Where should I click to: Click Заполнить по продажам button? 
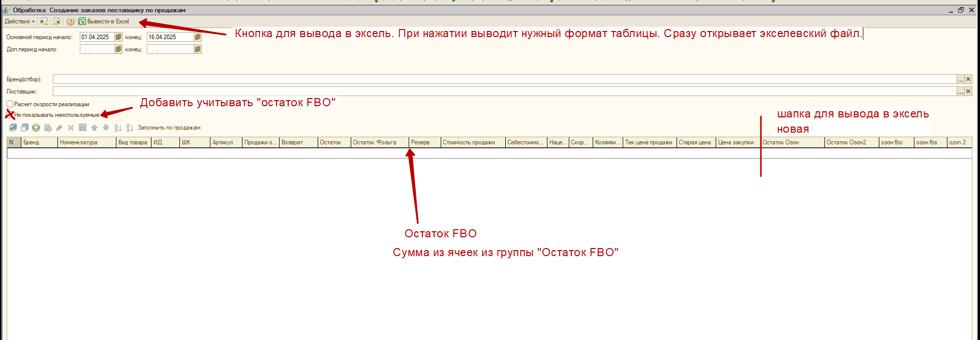[169, 128]
